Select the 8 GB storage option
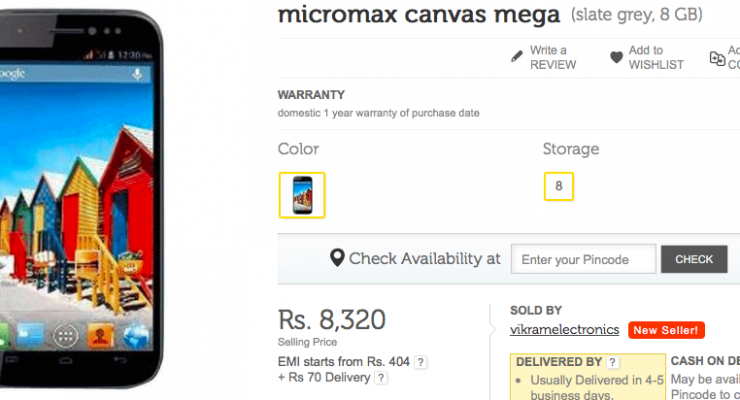The height and width of the screenshot is (400, 740). [x=558, y=186]
